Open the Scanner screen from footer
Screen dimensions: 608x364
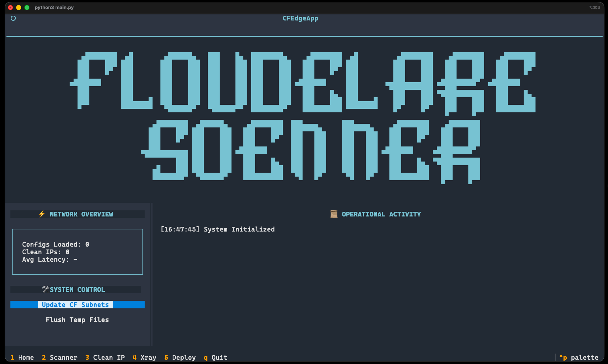point(60,358)
